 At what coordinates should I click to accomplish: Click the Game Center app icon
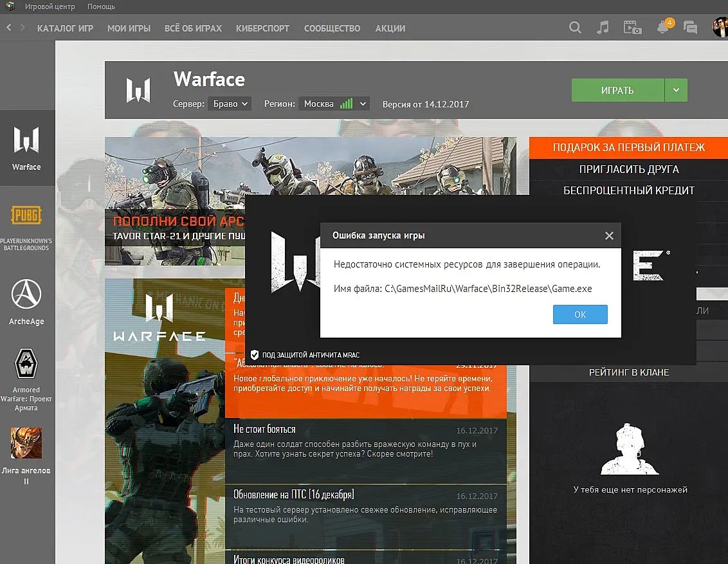pyautogui.click(x=10, y=6)
